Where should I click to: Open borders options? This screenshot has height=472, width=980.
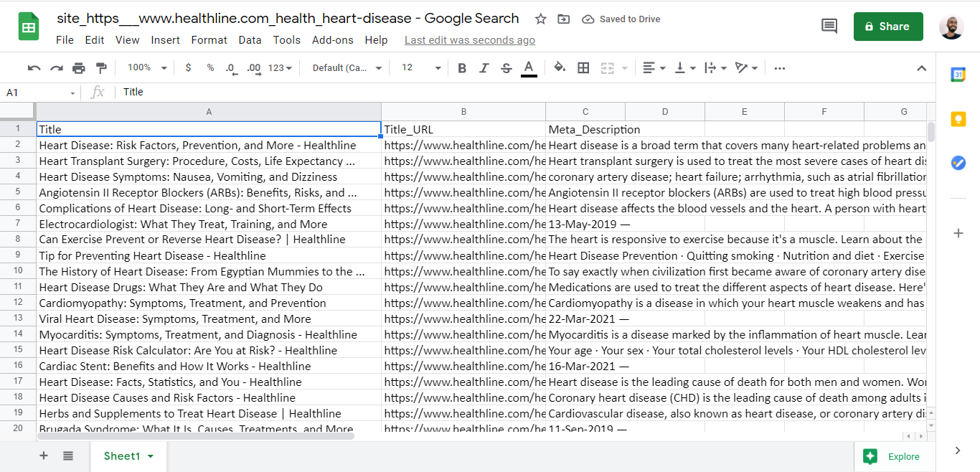point(583,68)
